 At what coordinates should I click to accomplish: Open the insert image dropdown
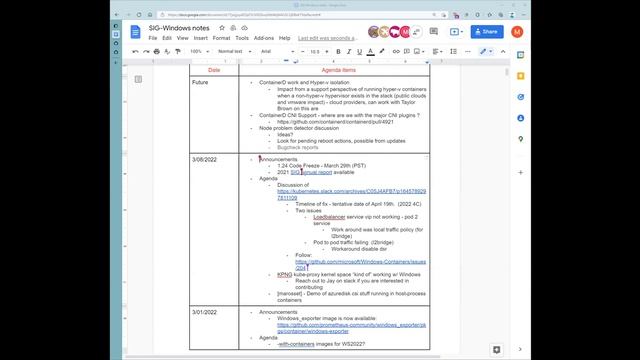pyautogui.click(x=419, y=51)
